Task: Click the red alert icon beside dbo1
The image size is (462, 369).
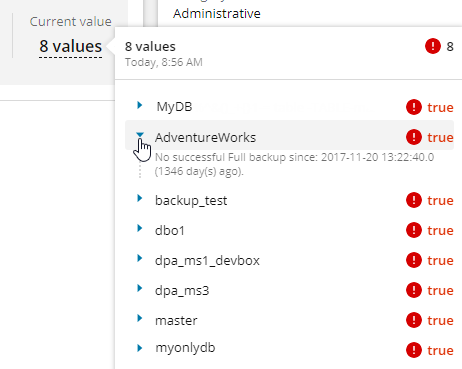Action: [414, 230]
